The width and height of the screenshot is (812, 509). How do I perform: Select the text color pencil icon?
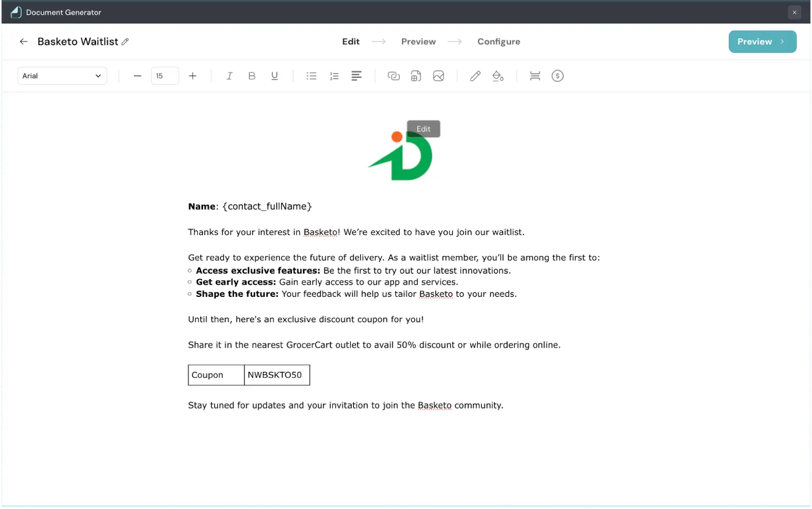pos(475,76)
